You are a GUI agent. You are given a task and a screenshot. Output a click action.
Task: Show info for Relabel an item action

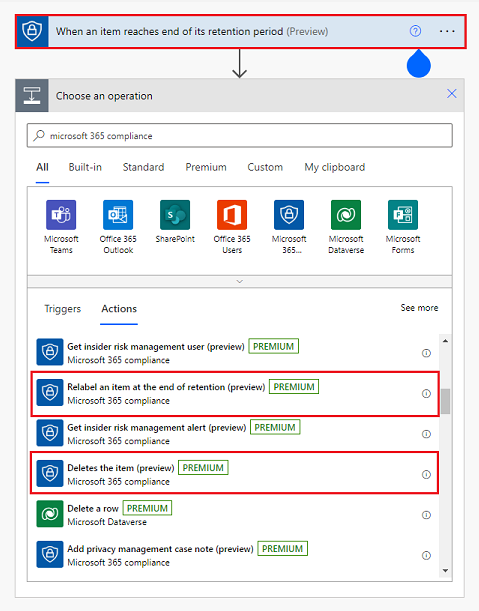click(426, 394)
